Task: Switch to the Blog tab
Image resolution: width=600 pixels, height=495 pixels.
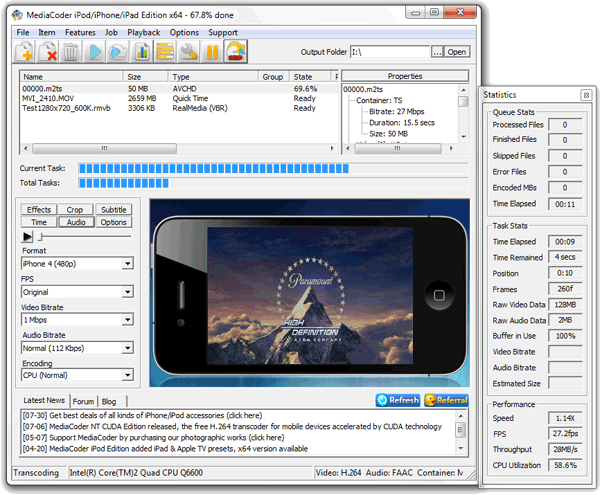Action: pos(109,402)
